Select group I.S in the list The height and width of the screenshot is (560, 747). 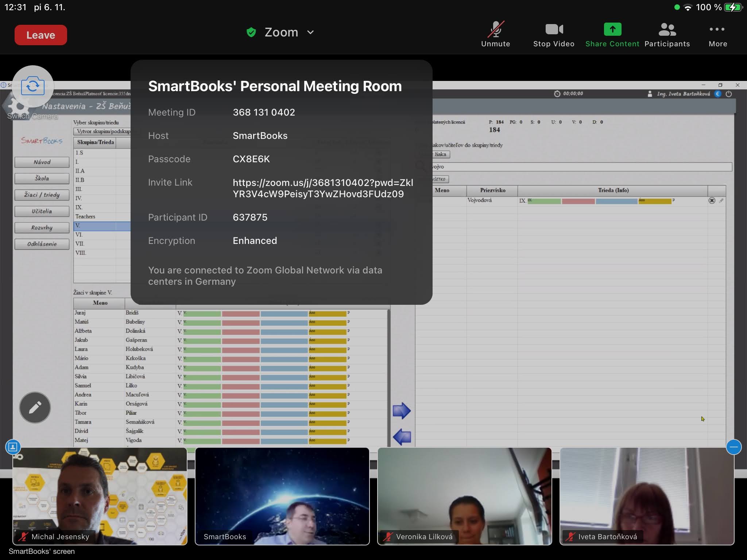pos(102,153)
